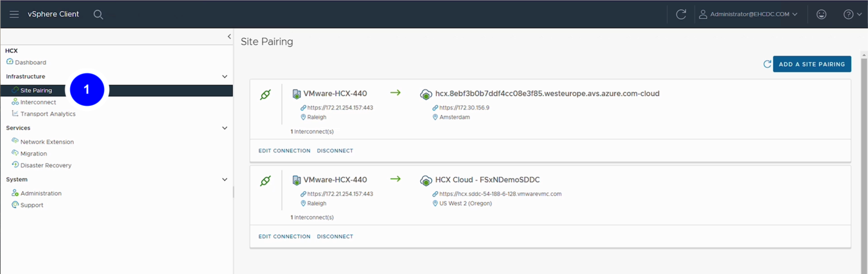
Task: Click the smiley feedback icon
Action: (821, 14)
